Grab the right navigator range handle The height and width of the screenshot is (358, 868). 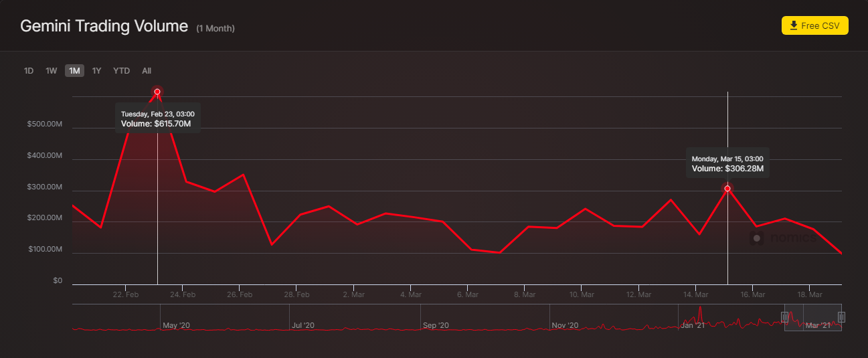[x=841, y=317]
